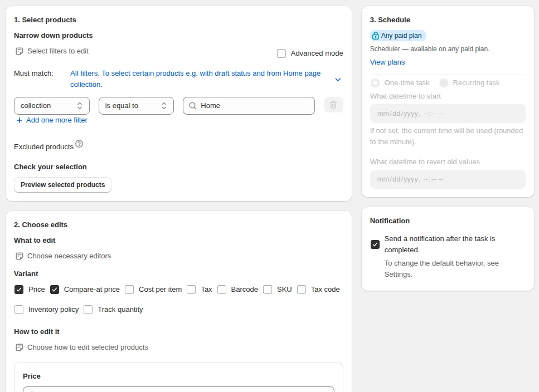
Task: Click the start datetime field
Action: 448,114
